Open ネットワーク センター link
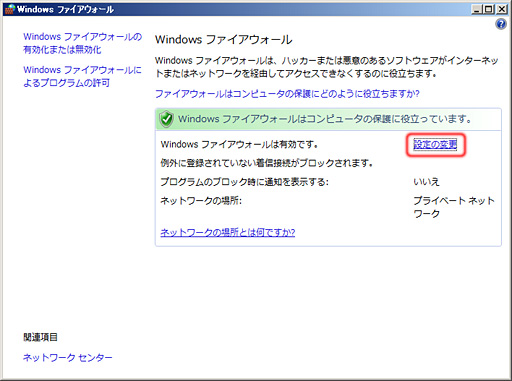This screenshot has width=512, height=381. [x=68, y=358]
